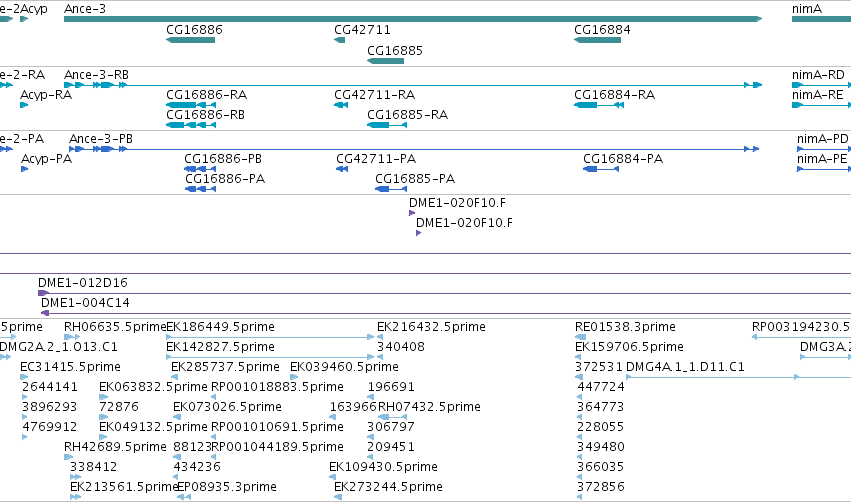This screenshot has width=851, height=502.
Task: Click the CG16885-PA protein feature
Action: pos(391,189)
